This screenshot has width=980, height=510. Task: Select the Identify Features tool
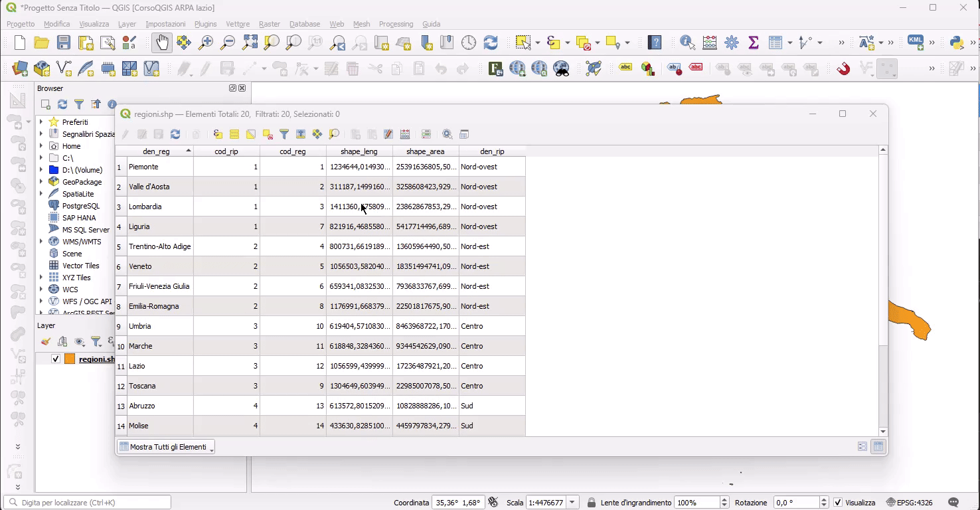click(688, 43)
